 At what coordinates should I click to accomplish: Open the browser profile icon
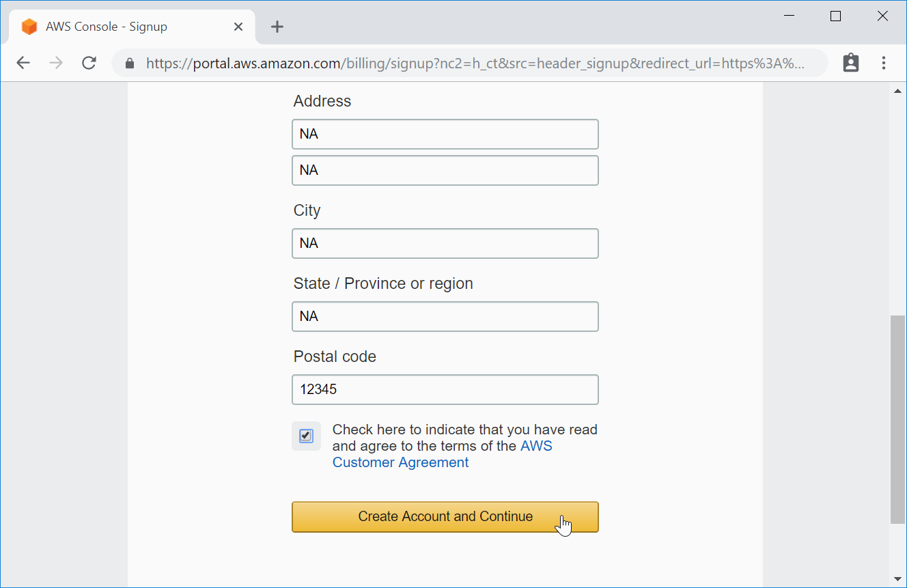tap(851, 63)
